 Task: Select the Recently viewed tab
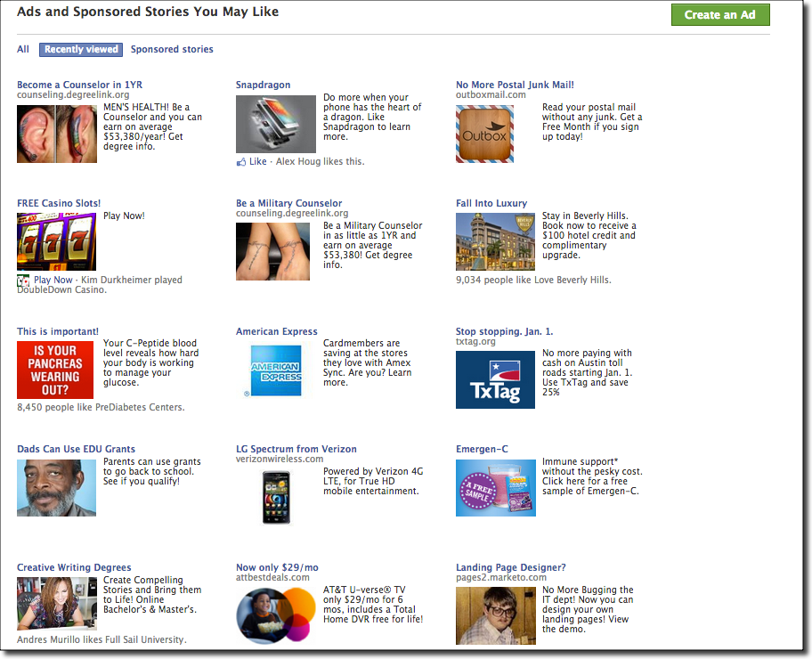81,50
